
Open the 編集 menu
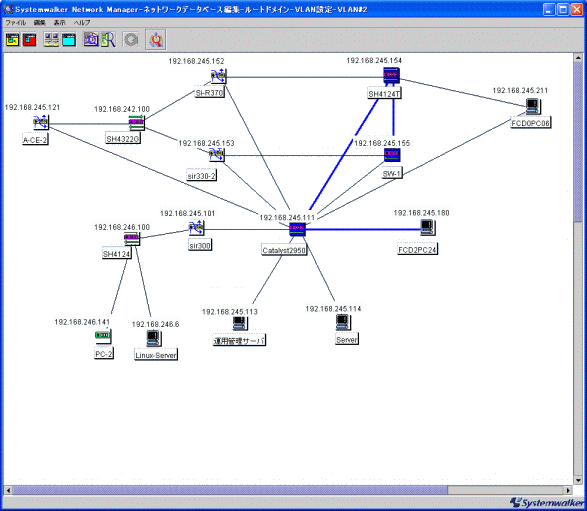[x=39, y=22]
